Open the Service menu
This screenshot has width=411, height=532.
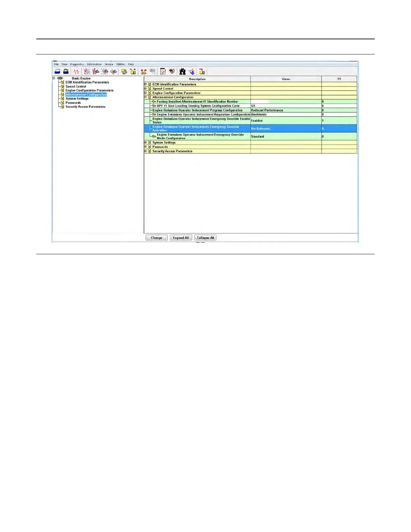[109, 64]
